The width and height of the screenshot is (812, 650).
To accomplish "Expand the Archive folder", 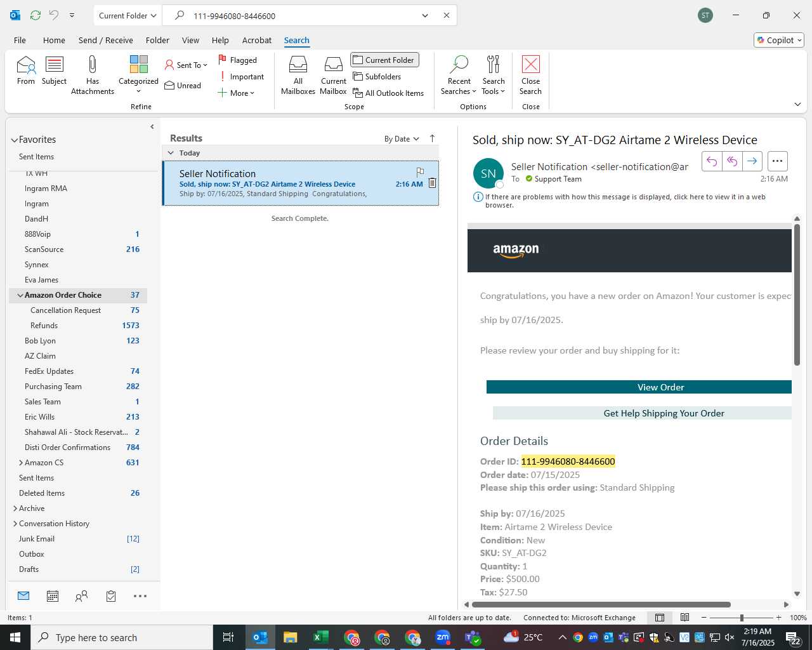I will 15,508.
